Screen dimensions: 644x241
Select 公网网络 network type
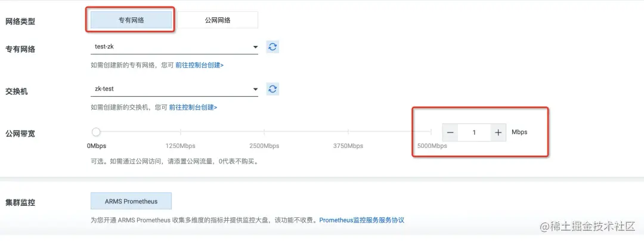(218, 20)
